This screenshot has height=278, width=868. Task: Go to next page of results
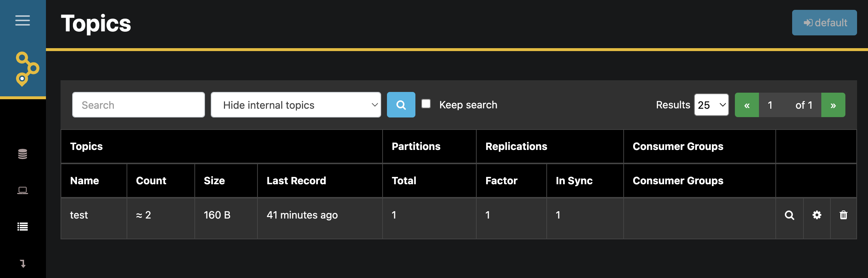(x=833, y=105)
